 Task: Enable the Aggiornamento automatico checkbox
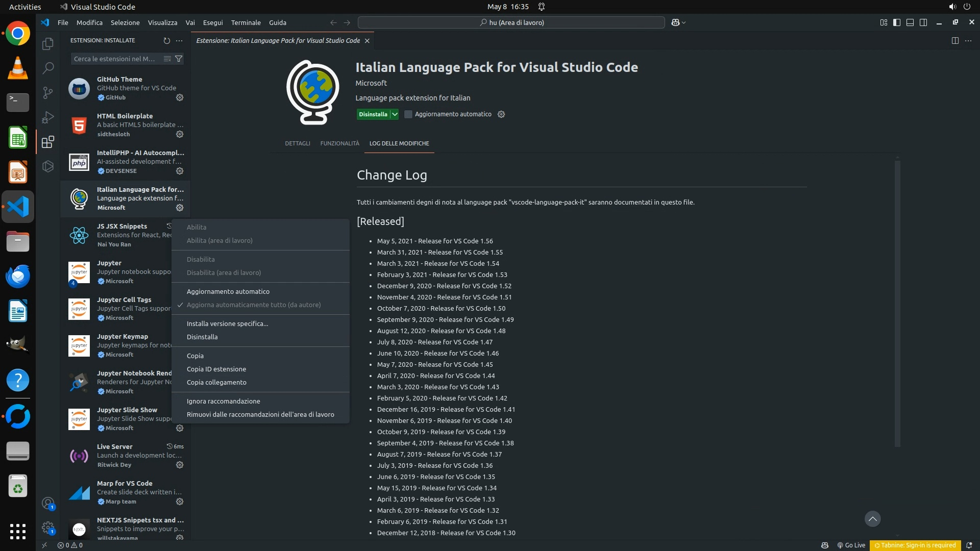point(408,114)
